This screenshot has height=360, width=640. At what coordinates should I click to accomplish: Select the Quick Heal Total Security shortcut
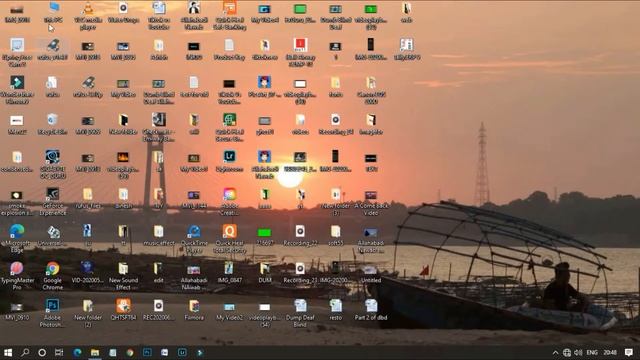(229, 238)
